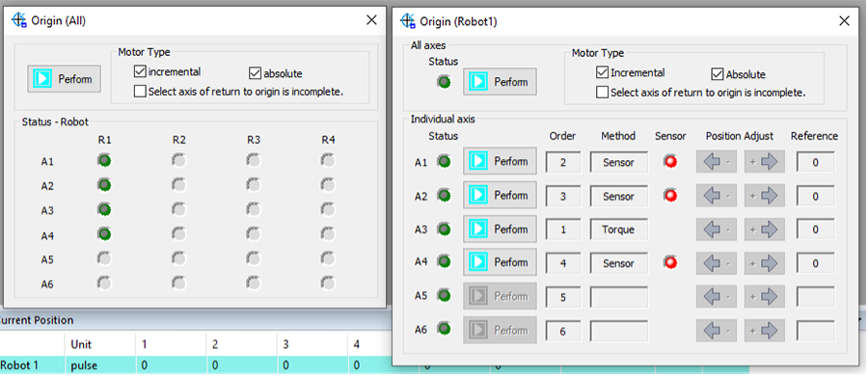Click the A1 Order field
The image size is (868, 377).
563,162
